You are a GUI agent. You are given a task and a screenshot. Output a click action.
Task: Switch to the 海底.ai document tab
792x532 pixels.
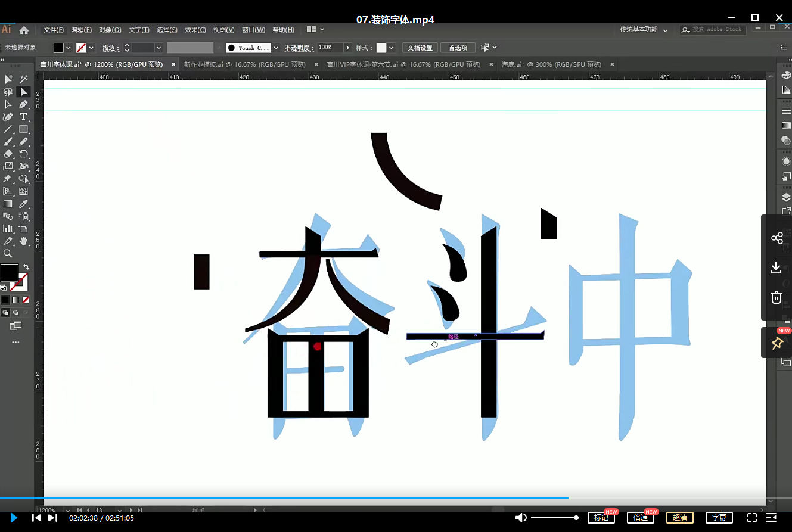[x=551, y=64]
